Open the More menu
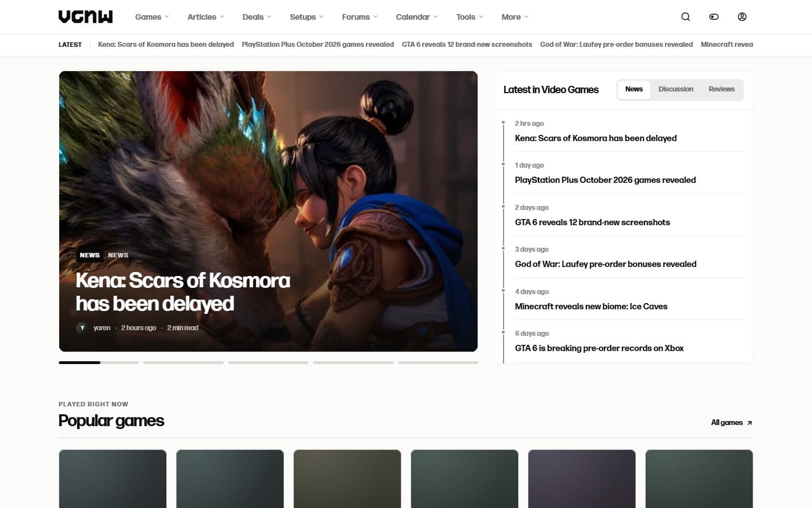The height and width of the screenshot is (508, 812). pyautogui.click(x=515, y=17)
